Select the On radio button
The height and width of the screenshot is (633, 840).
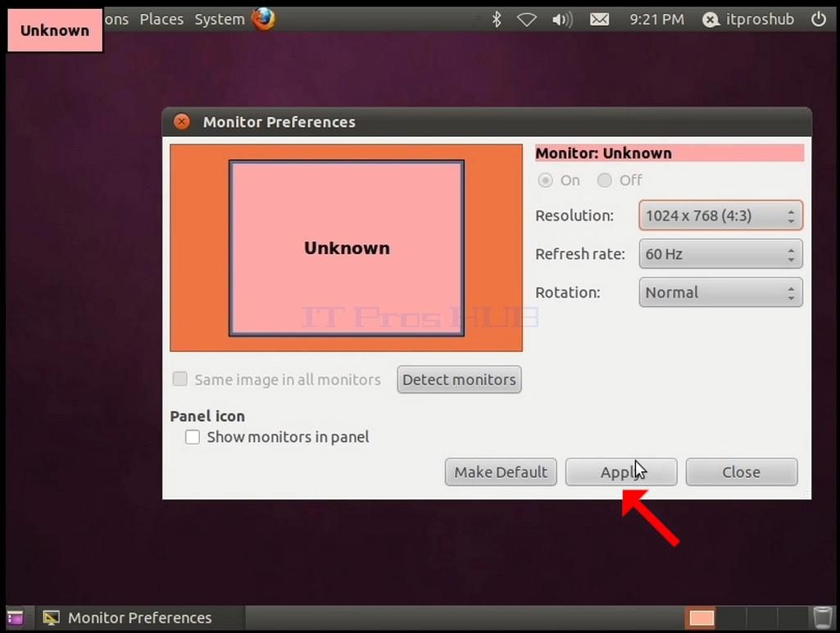tap(545, 180)
